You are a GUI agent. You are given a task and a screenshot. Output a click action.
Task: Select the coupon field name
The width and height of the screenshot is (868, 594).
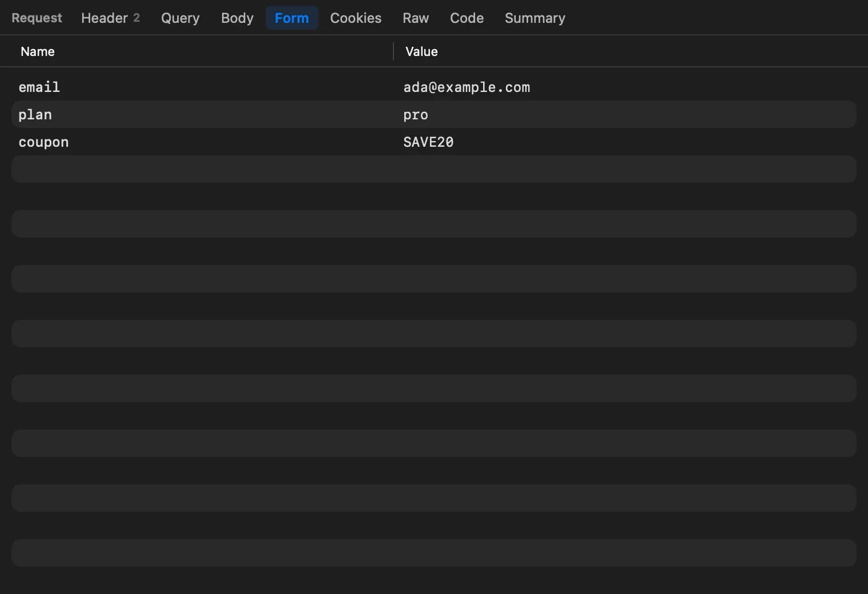pyautogui.click(x=43, y=142)
